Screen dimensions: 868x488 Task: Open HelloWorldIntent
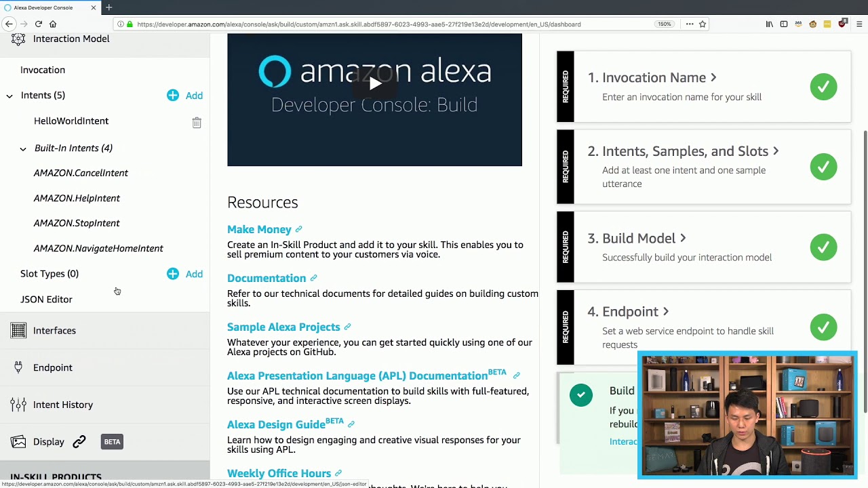click(71, 121)
